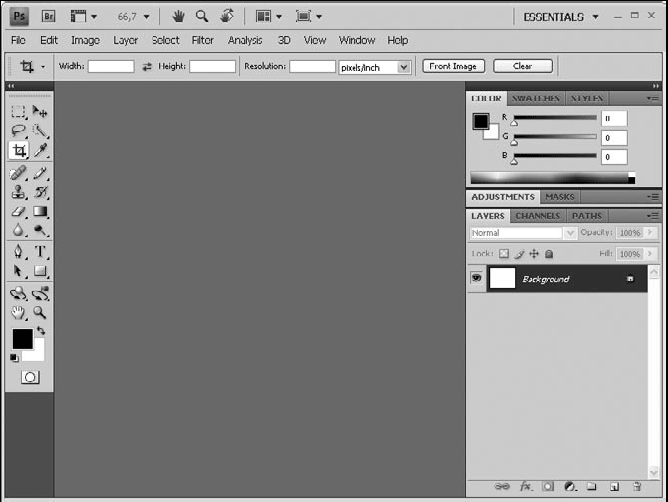
Task: Select the Clone Stamp tool
Action: pos(19,192)
